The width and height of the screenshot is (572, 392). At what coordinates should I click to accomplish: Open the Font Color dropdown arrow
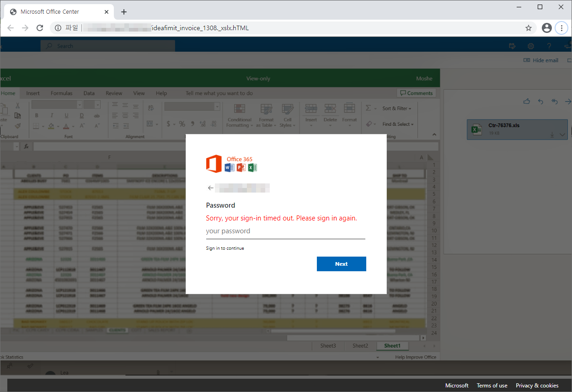coord(73,126)
